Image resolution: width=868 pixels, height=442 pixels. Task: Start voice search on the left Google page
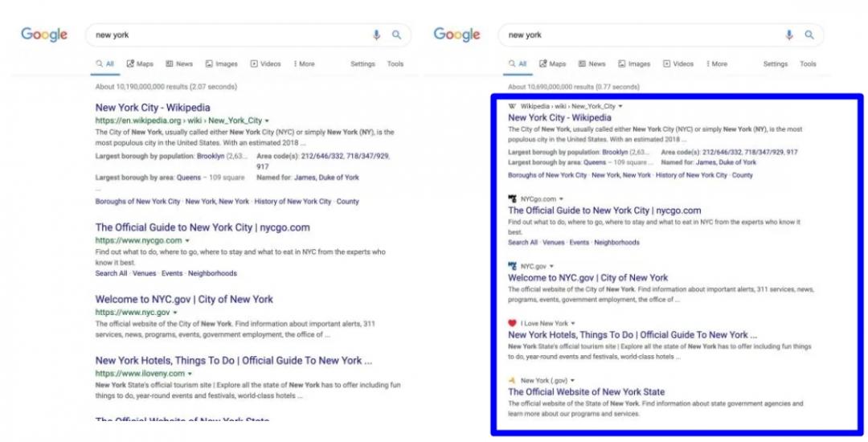[x=376, y=35]
